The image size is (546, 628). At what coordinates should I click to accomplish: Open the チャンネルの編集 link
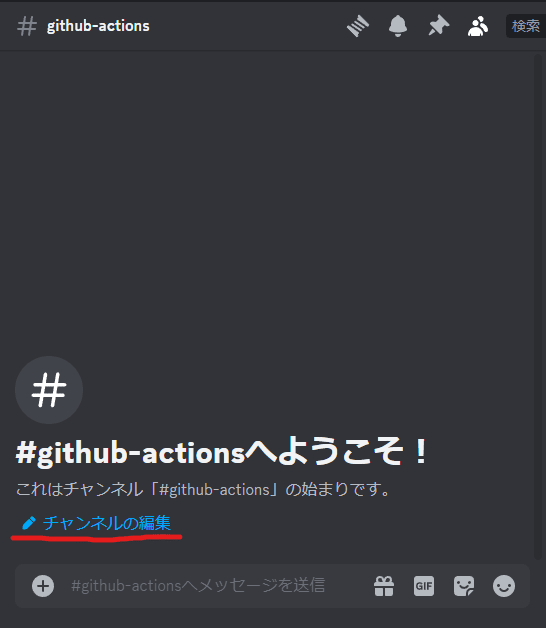point(107,523)
